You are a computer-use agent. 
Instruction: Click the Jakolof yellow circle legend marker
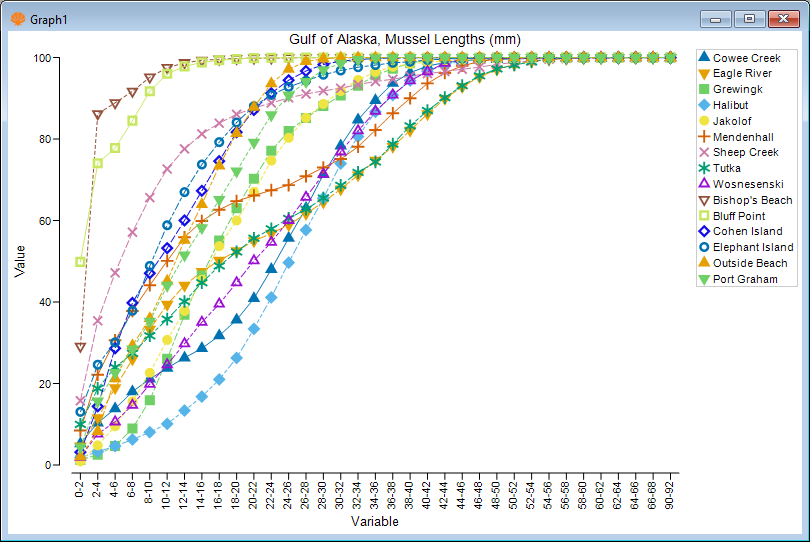(704, 121)
